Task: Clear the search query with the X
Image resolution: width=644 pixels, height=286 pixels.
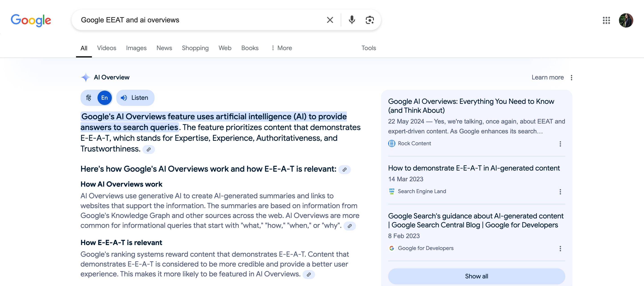Action: click(x=330, y=20)
